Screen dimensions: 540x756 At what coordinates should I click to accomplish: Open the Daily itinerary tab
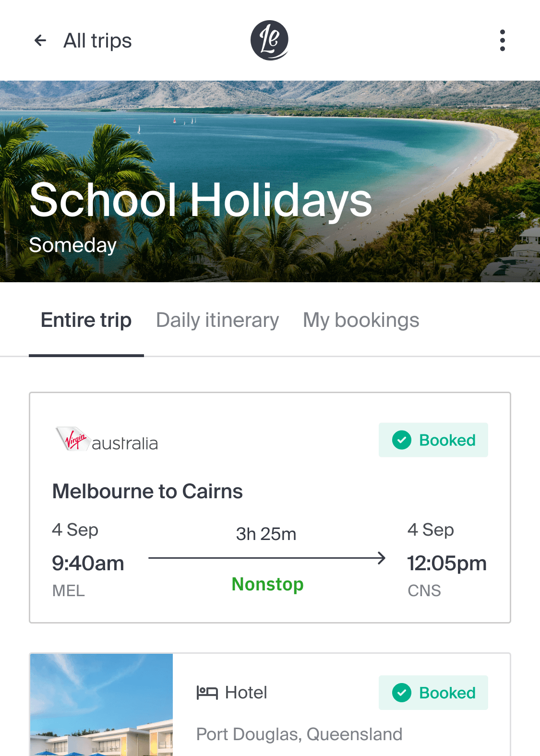point(217,320)
